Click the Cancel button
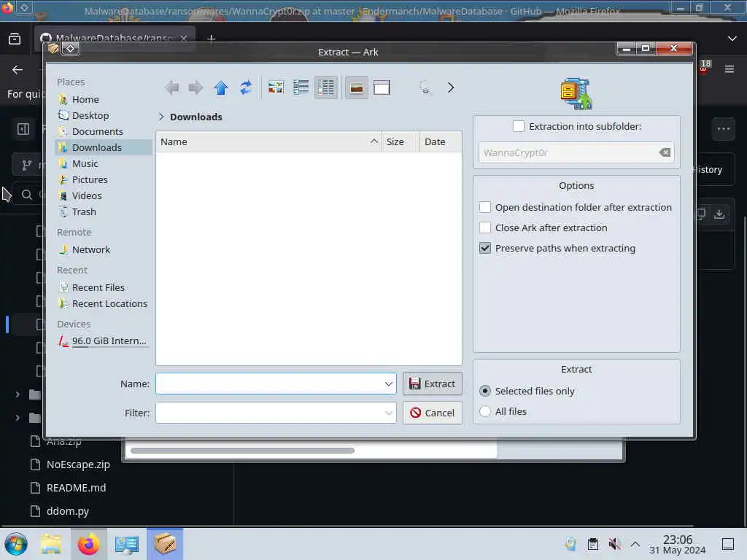 coord(433,413)
